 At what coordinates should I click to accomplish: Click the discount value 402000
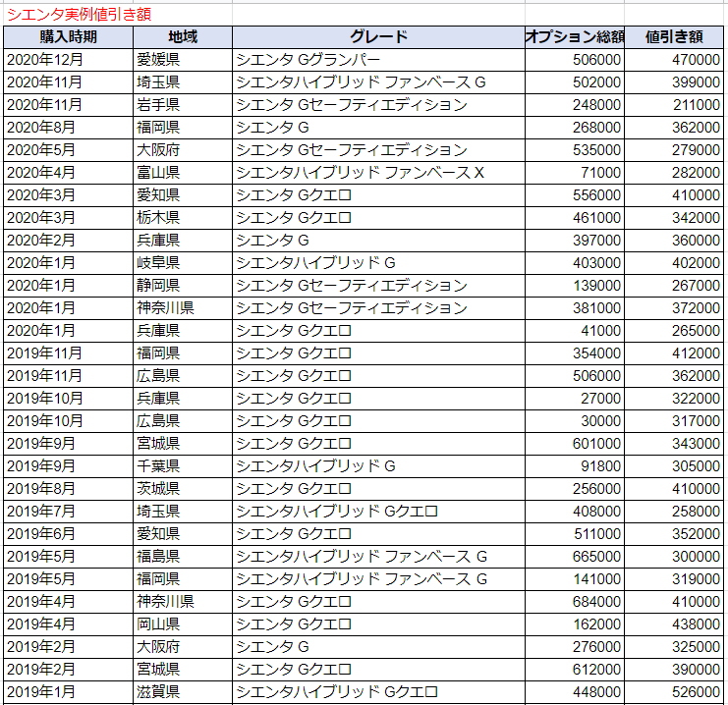click(674, 263)
